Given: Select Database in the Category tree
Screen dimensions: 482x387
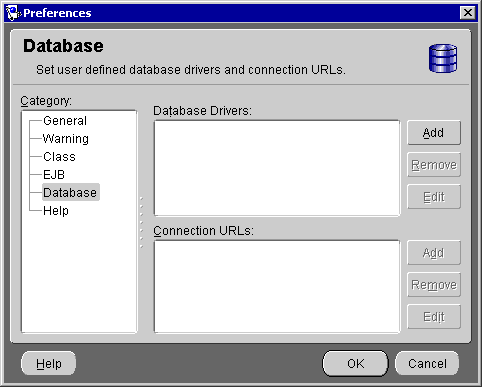Looking at the screenshot, I should click(70, 192).
